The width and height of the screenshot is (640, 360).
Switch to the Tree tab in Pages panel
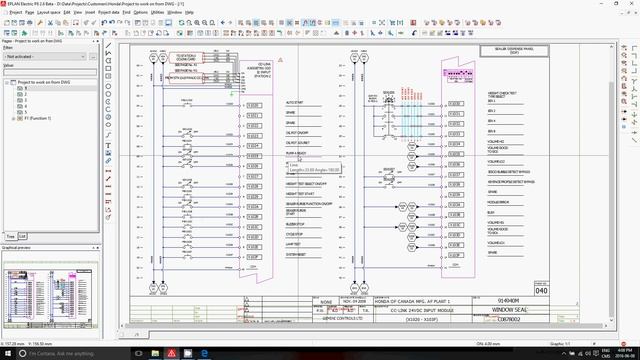pos(11,236)
